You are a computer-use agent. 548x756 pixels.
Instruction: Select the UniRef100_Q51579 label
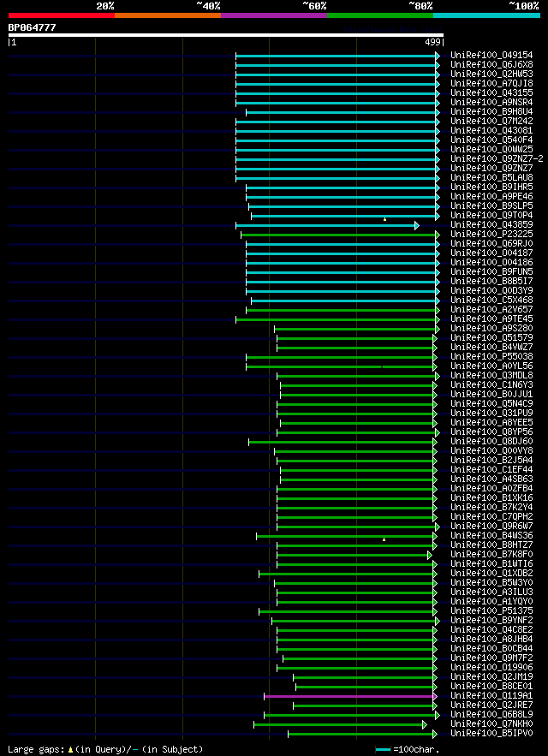pos(491,338)
